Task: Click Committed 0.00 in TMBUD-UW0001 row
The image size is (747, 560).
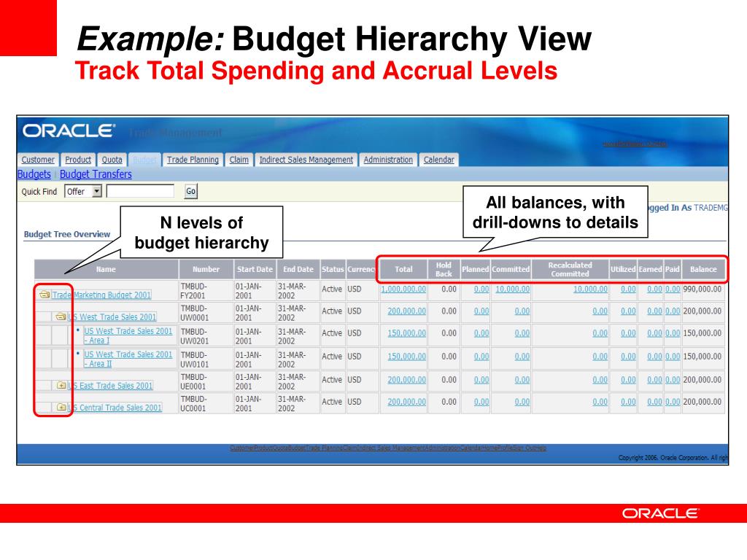Action: click(x=522, y=311)
